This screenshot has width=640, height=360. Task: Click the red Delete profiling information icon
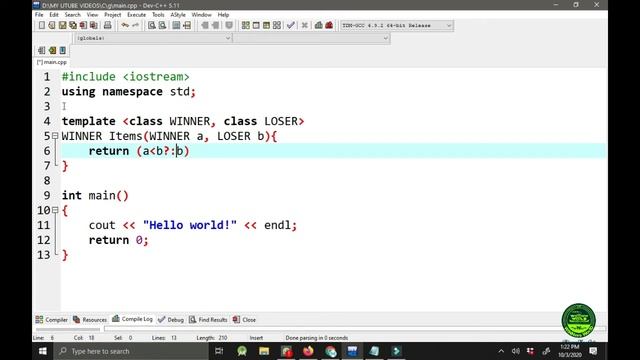pos(329,25)
